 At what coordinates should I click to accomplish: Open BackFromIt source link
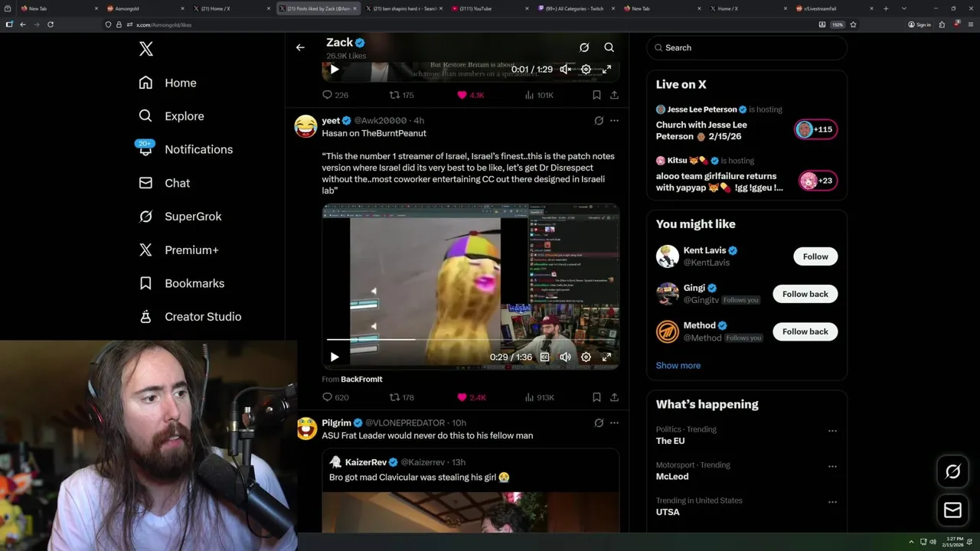pos(361,379)
